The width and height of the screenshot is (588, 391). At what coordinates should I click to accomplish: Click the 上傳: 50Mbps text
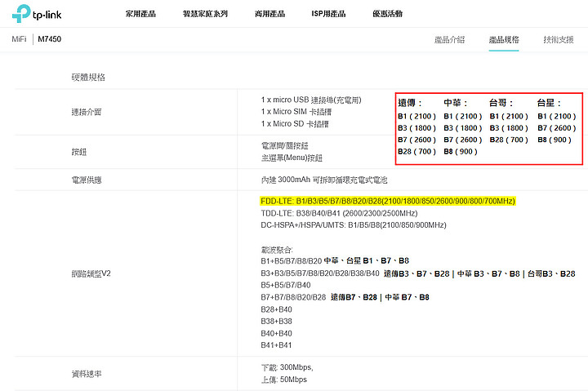284,380
